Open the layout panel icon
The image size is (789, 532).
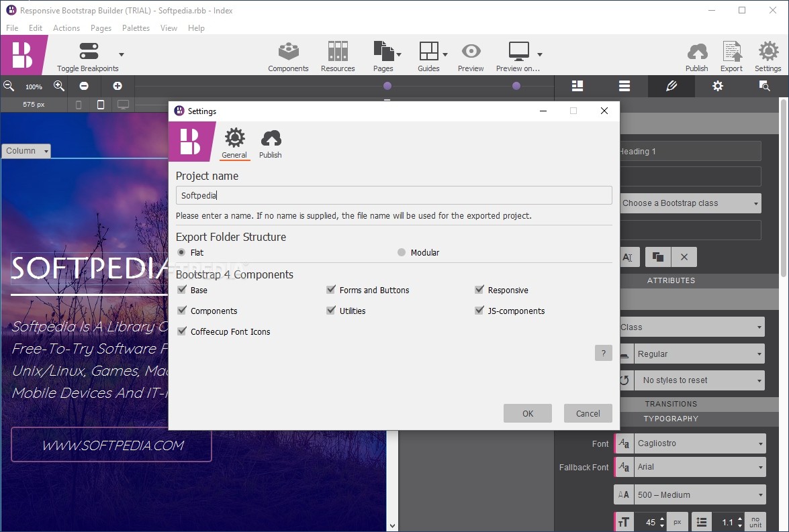click(577, 86)
